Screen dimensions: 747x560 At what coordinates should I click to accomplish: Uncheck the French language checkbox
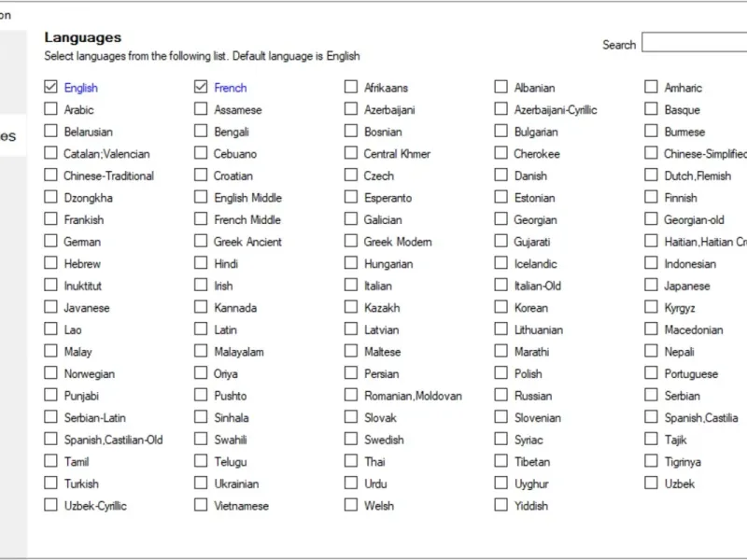point(201,88)
